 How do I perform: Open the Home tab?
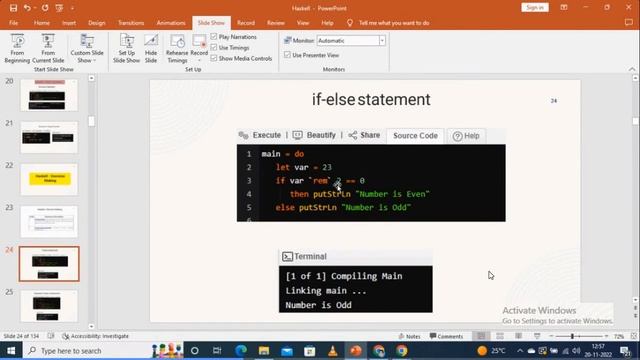click(42, 23)
